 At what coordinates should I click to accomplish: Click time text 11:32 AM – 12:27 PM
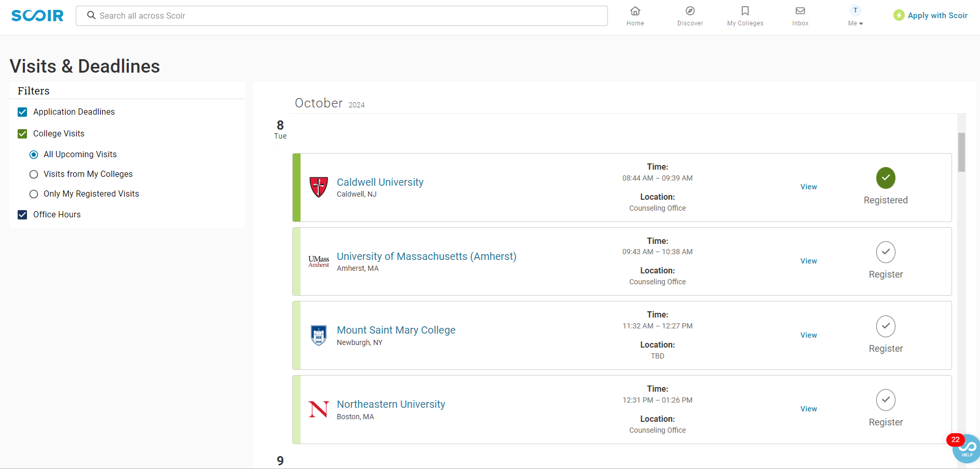(x=657, y=326)
